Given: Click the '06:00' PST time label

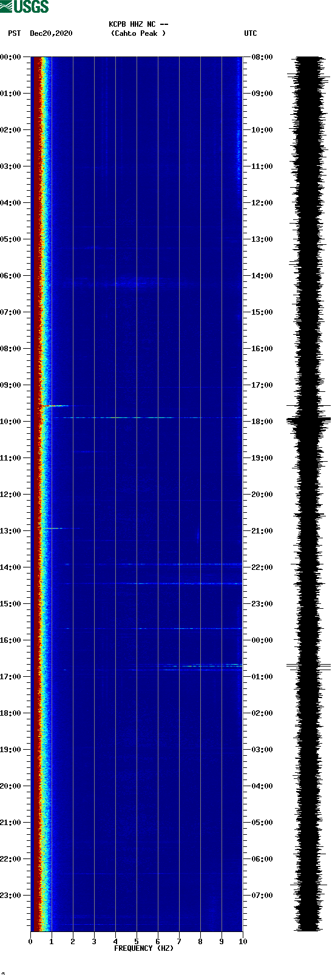Looking at the screenshot, I should pyautogui.click(x=10, y=276).
